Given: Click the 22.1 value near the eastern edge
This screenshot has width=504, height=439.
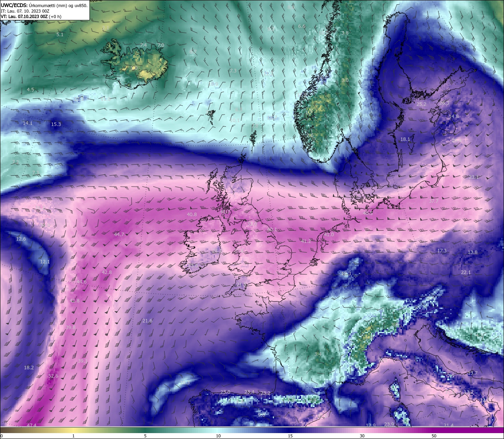Looking at the screenshot, I should pos(466,272).
